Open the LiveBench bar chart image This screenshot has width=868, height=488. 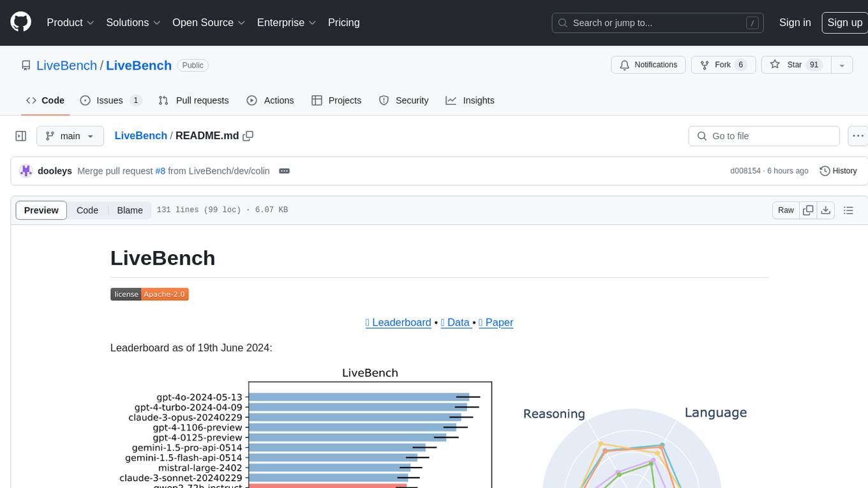pyautogui.click(x=306, y=427)
